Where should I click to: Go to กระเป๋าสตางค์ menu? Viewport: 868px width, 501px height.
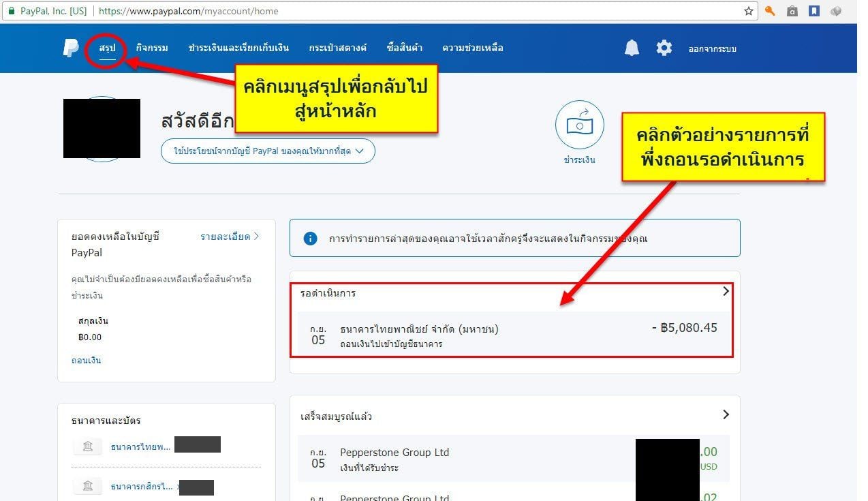(x=337, y=48)
